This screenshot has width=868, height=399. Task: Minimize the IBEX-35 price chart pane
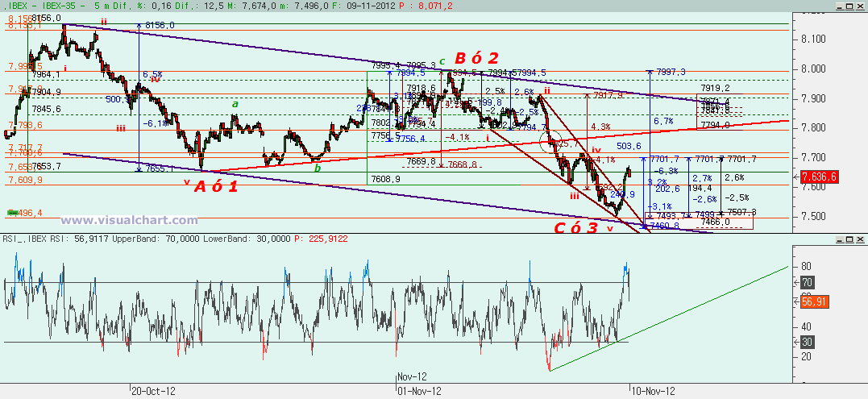point(841,5)
